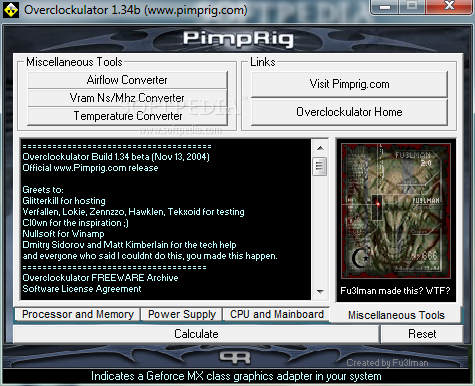Screen dimensions: 475x386
Task: Click 'Verfallen, Lokie, Zennzzo' testers line
Action: click(x=133, y=212)
